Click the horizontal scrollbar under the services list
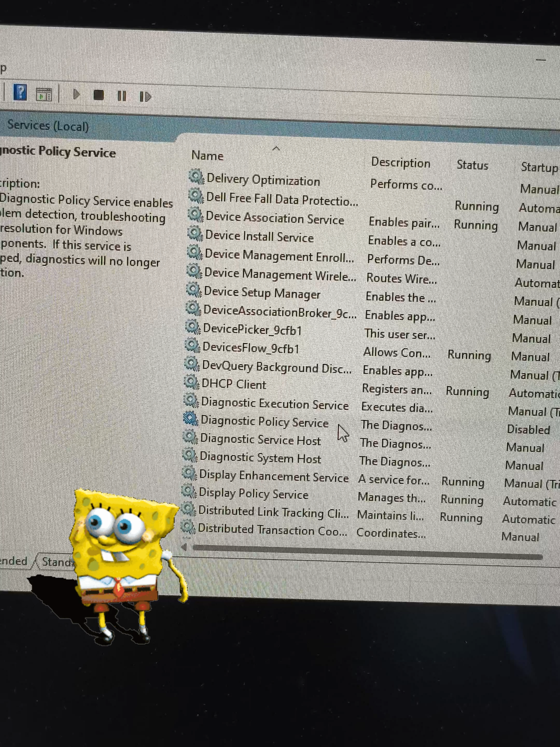Screen dimensions: 560x747 click(368, 552)
